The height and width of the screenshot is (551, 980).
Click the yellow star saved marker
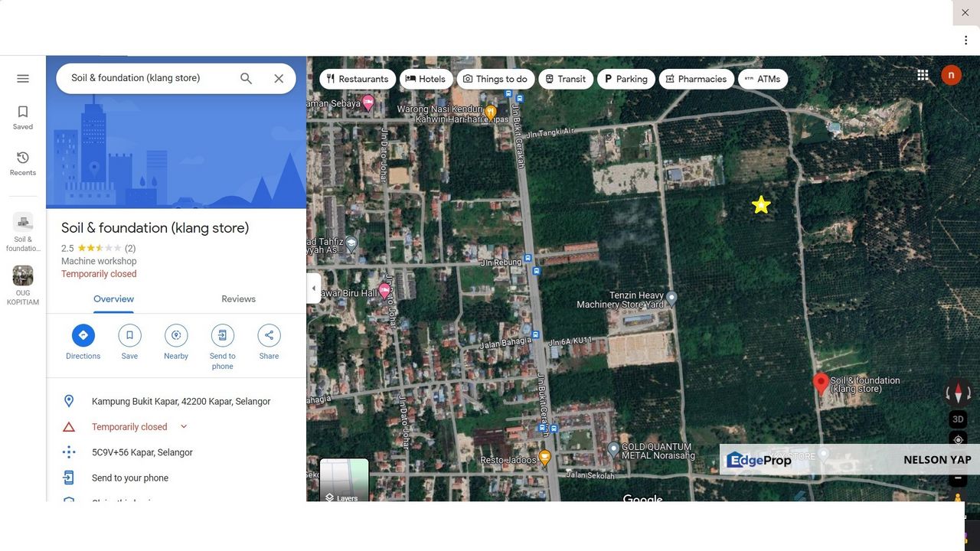coord(761,204)
